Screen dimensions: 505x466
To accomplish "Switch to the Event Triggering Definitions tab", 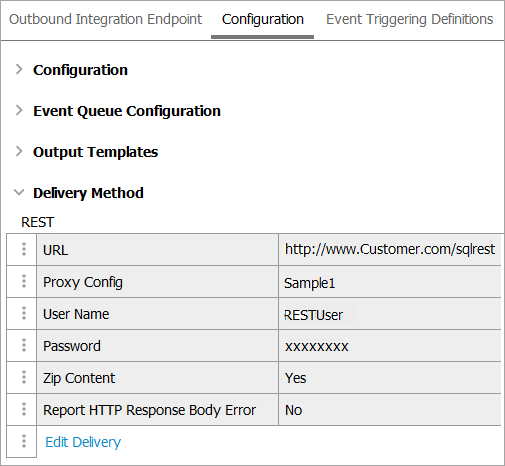I will coord(409,19).
